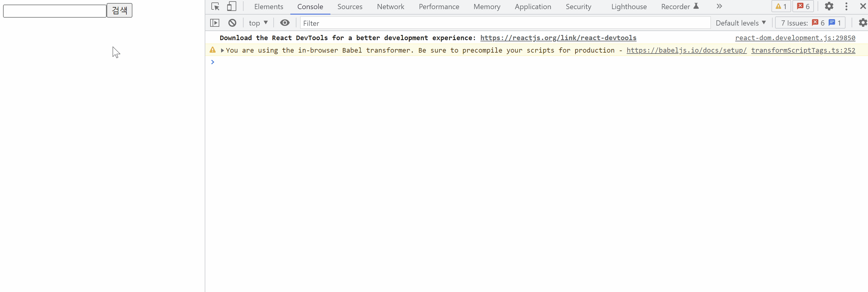Open the Memory tab
Image resolution: width=868 pixels, height=292 pixels.
pyautogui.click(x=487, y=6)
